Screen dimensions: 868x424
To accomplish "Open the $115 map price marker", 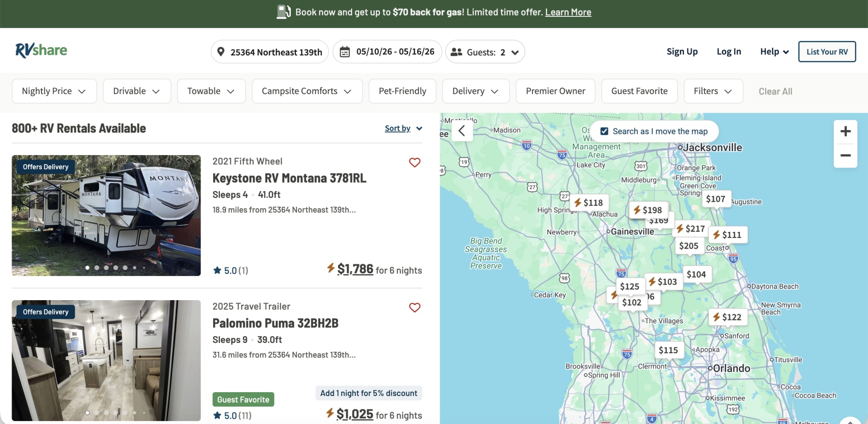I will coord(668,350).
